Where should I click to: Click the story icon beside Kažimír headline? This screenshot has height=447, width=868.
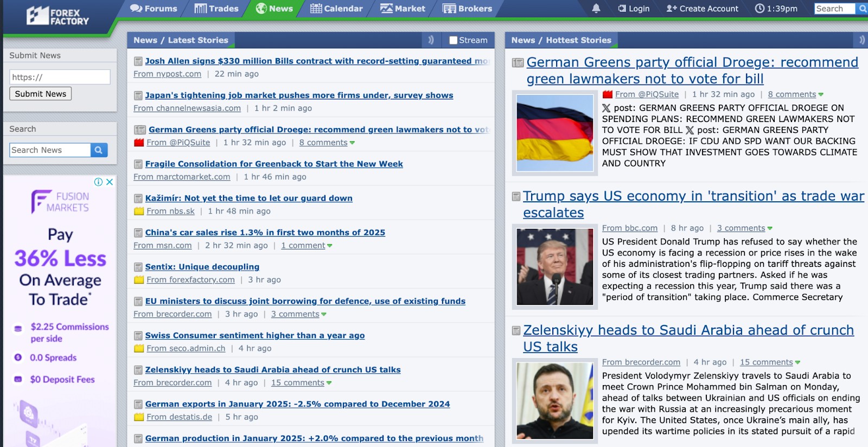(x=138, y=199)
